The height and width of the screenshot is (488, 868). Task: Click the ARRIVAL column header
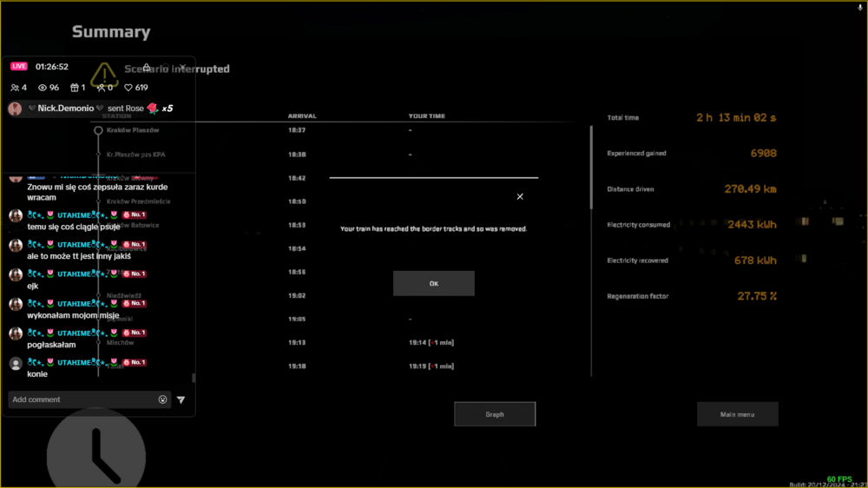302,115
